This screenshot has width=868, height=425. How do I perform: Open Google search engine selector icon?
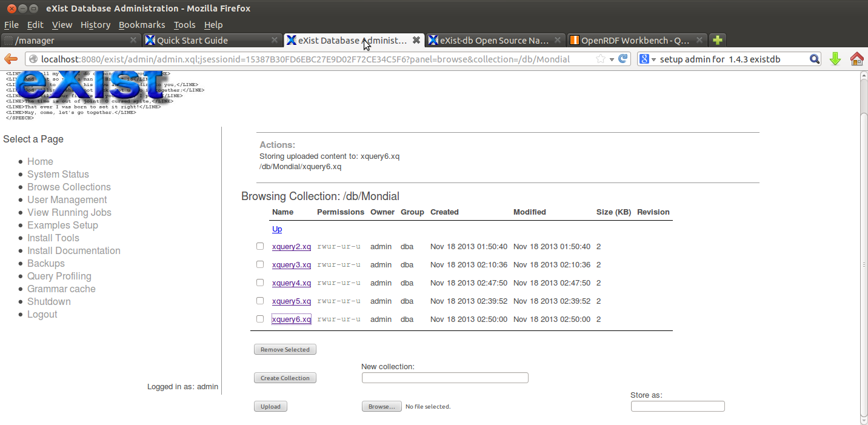pyautogui.click(x=647, y=59)
